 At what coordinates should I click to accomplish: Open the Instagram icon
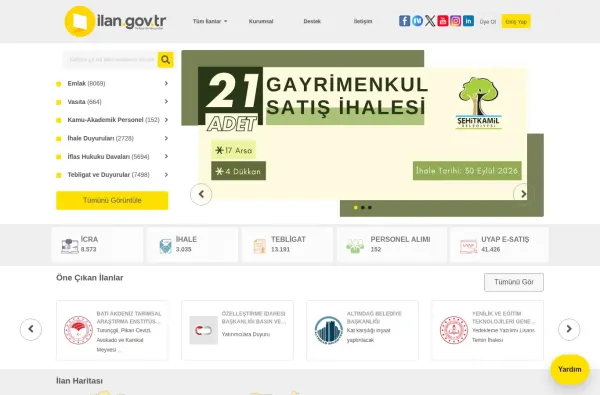[x=455, y=21]
